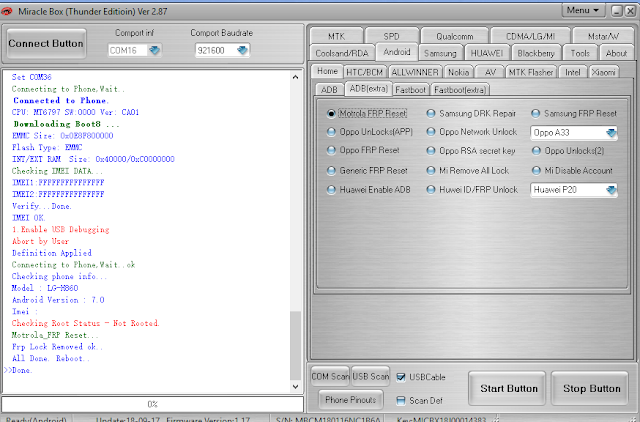Select the Home sub-tab
This screenshot has height=422, width=640.
[327, 71]
